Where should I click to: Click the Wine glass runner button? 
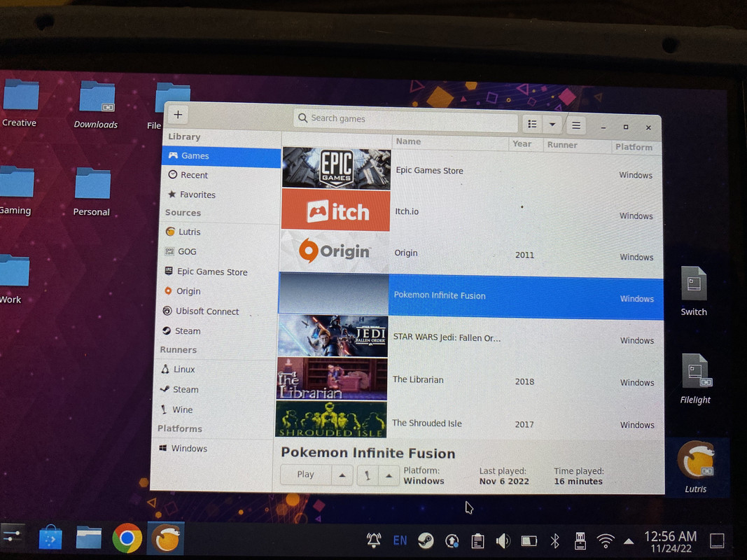pyautogui.click(x=368, y=476)
